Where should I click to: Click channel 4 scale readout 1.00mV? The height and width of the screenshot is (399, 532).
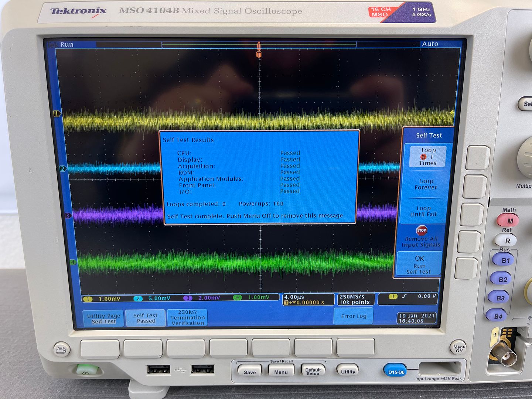click(252, 297)
